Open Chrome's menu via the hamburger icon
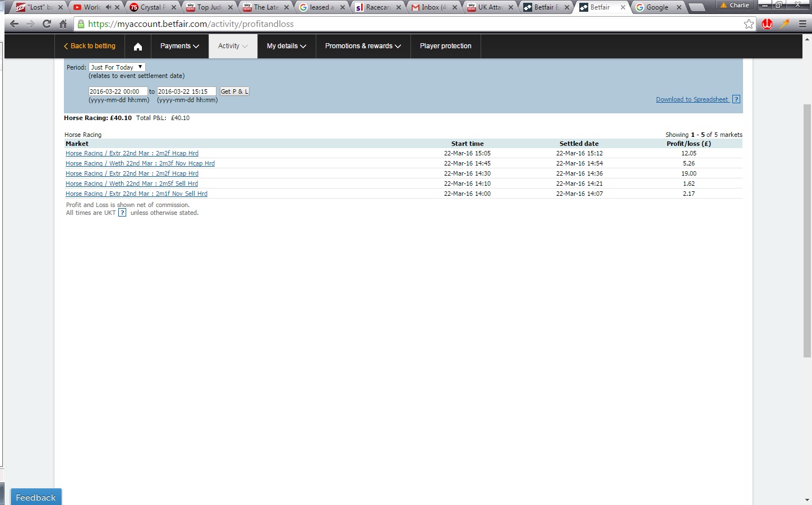 point(802,24)
